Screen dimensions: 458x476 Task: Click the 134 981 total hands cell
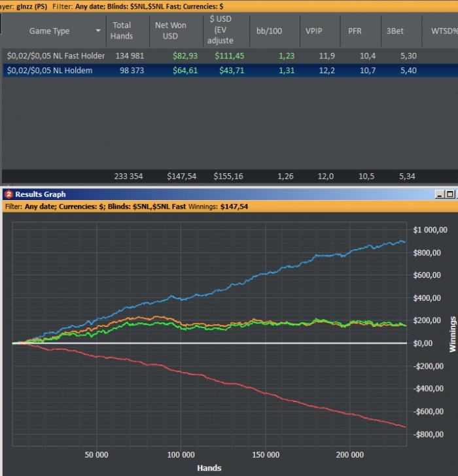coord(130,56)
